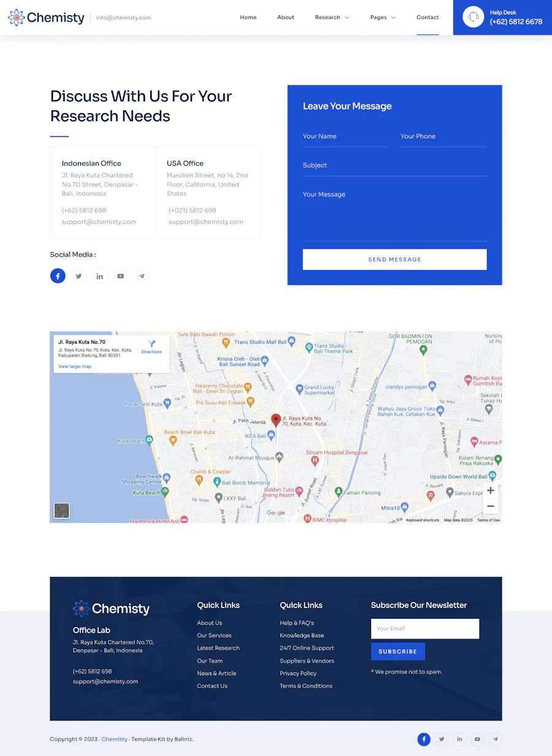Image resolution: width=552 pixels, height=756 pixels.
Task: Focus the Subject field
Action: (394, 166)
